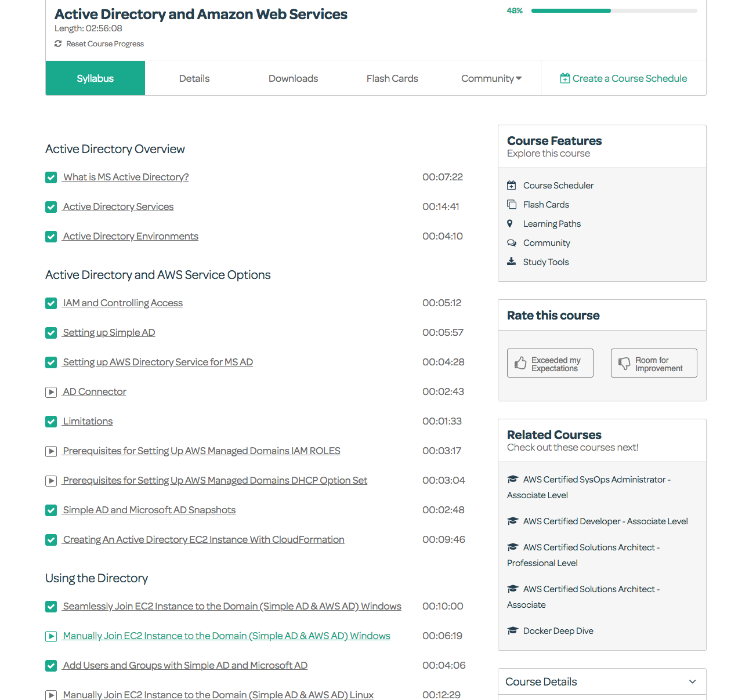Rate course as Room for Improvement
The image size is (731, 700).
coord(654,363)
